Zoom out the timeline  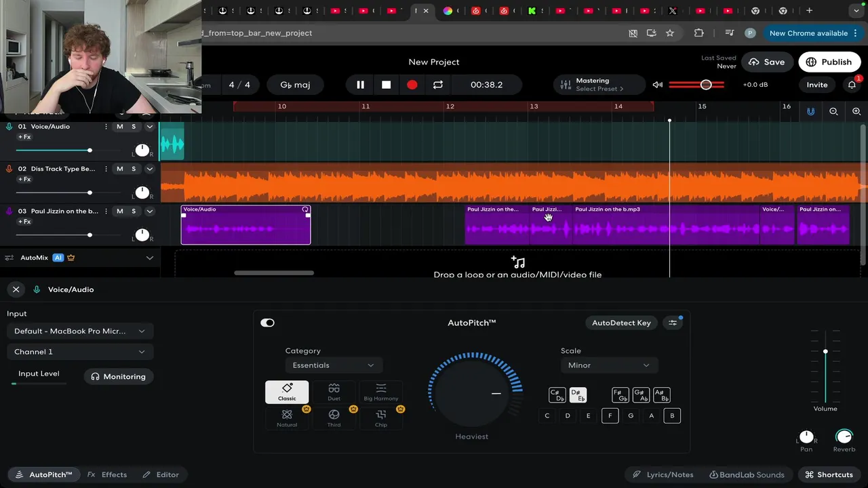(833, 111)
